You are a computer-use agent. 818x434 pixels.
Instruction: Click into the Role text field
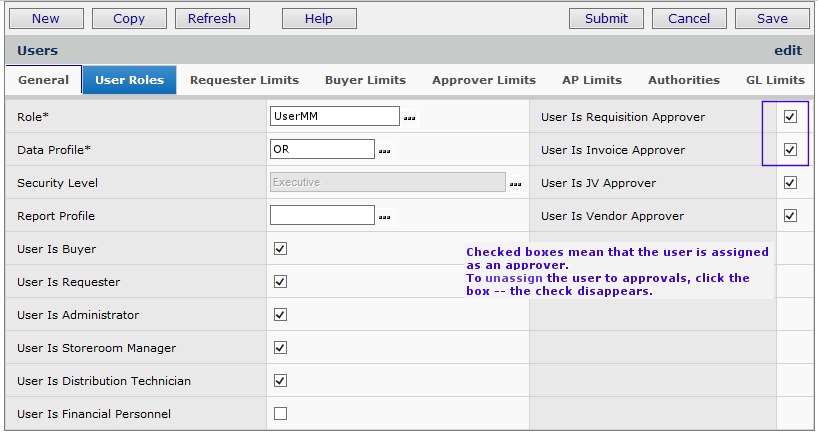334,117
